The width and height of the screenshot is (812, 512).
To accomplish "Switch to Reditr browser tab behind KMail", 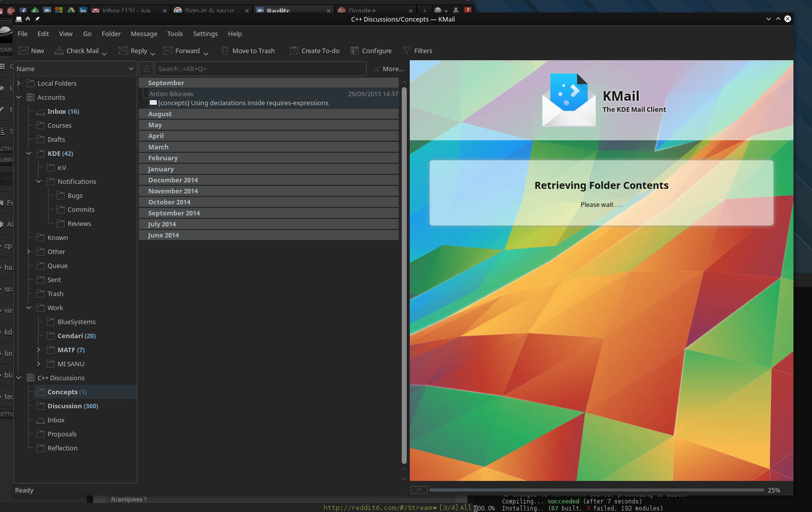I will click(293, 10).
